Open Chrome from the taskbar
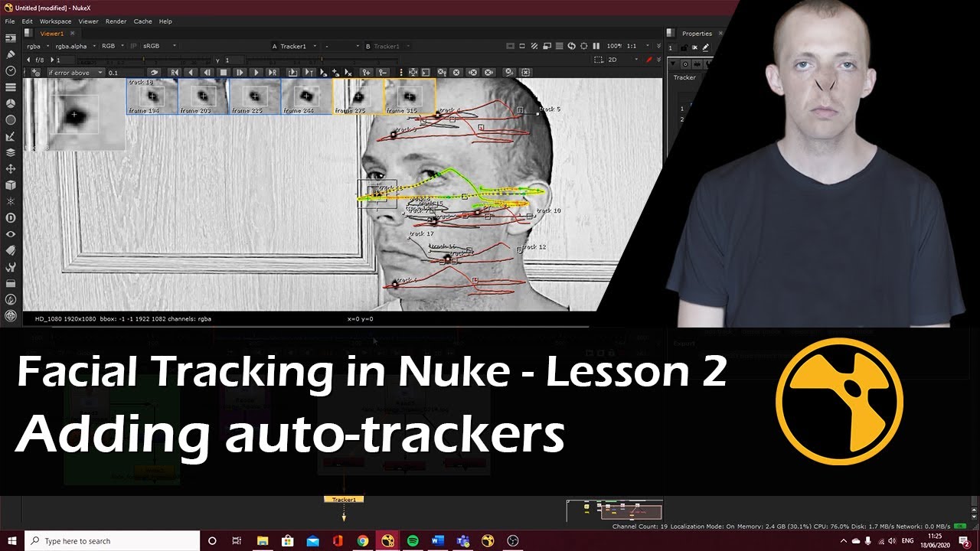Image resolution: width=980 pixels, height=551 pixels. click(x=362, y=541)
